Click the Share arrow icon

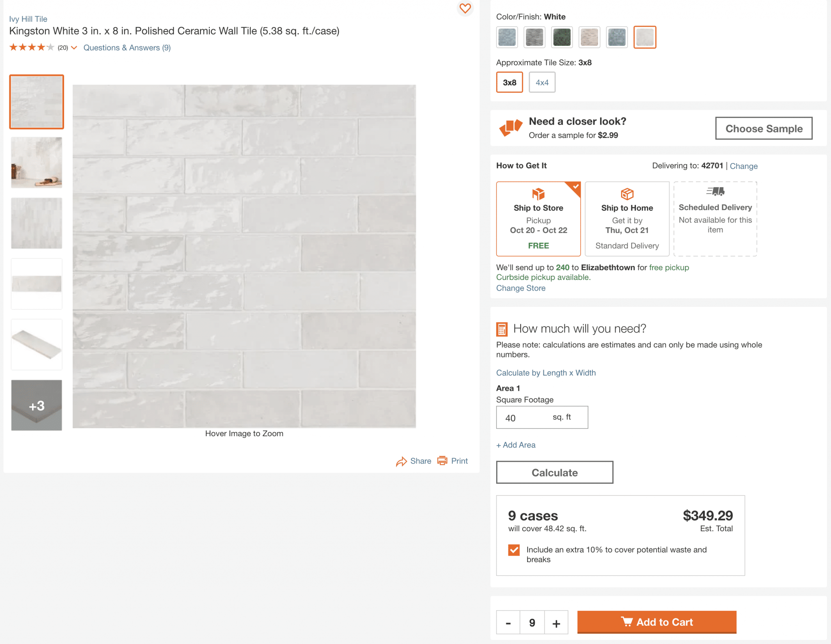401,461
